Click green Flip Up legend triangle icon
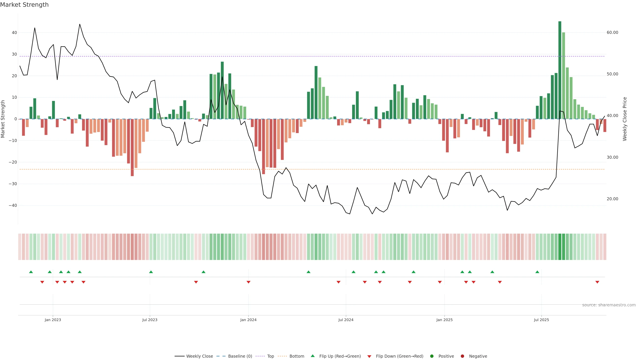Viewport: 644px width, 362px height. [x=312, y=356]
